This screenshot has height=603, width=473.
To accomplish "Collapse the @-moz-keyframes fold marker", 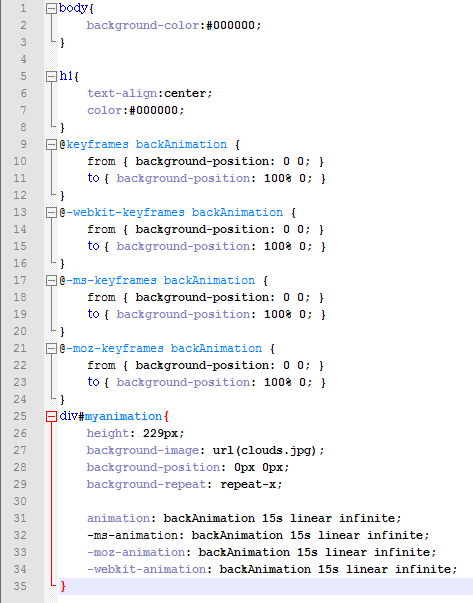I will 51,349.
